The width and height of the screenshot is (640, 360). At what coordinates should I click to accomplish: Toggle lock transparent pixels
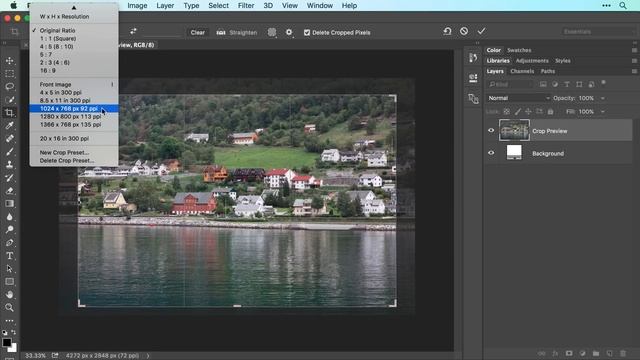click(x=507, y=111)
